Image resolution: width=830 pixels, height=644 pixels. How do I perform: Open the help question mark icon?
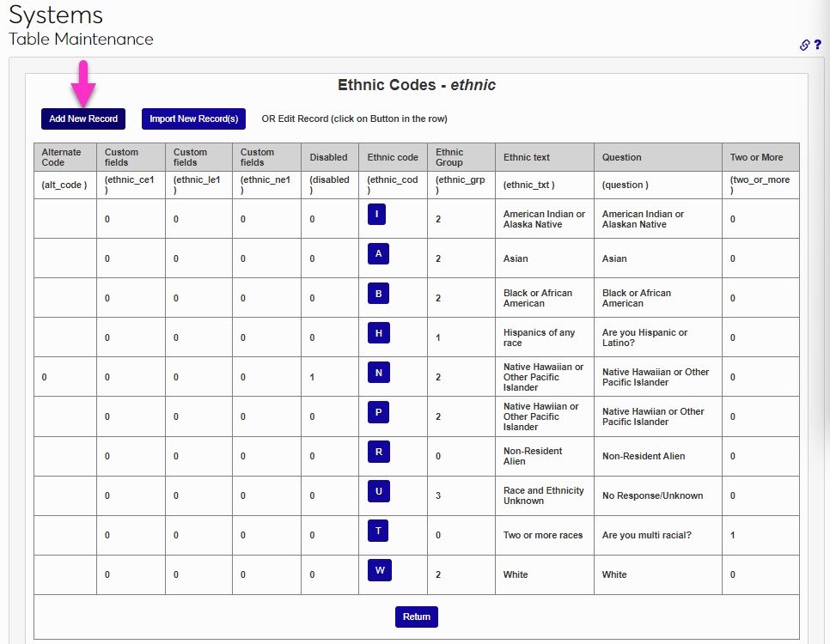818,45
